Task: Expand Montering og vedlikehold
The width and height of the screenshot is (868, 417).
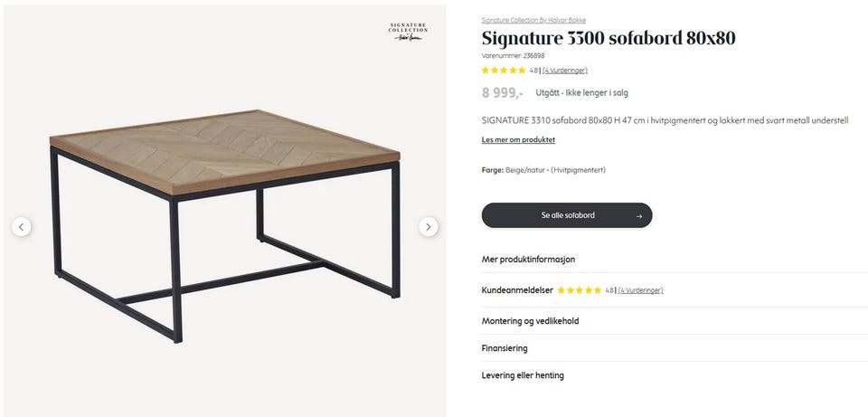Action: point(530,321)
